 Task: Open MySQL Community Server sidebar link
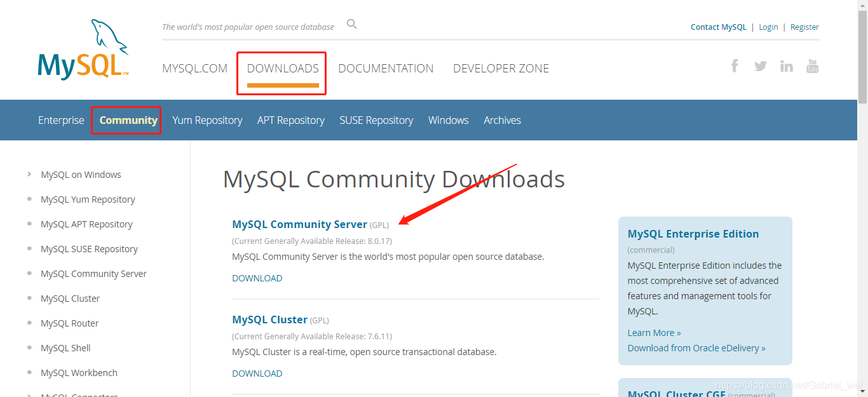[x=93, y=274]
